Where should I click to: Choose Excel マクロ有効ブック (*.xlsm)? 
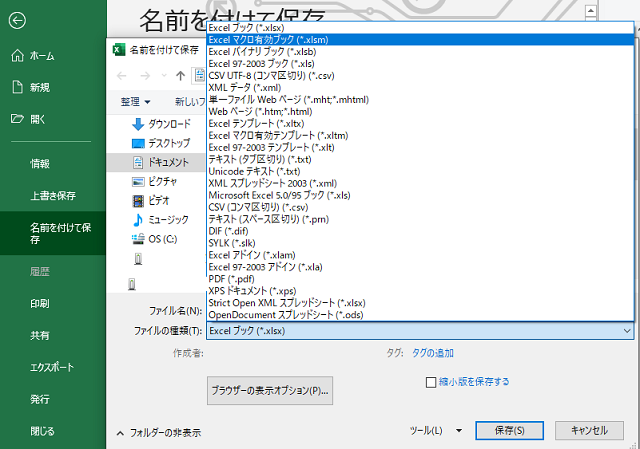tap(420, 40)
